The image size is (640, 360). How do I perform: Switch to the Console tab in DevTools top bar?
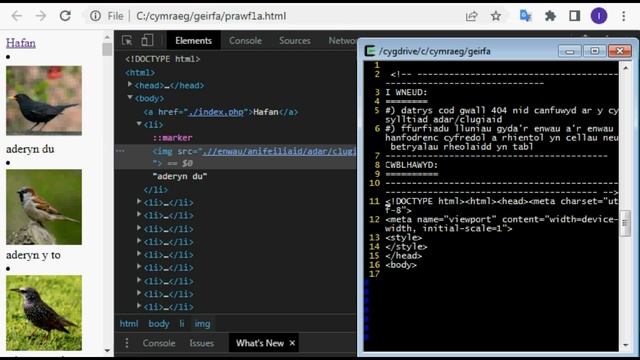point(245,40)
